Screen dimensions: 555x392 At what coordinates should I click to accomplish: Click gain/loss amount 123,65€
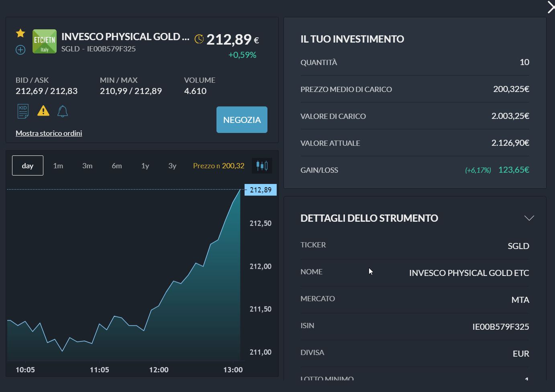514,169
